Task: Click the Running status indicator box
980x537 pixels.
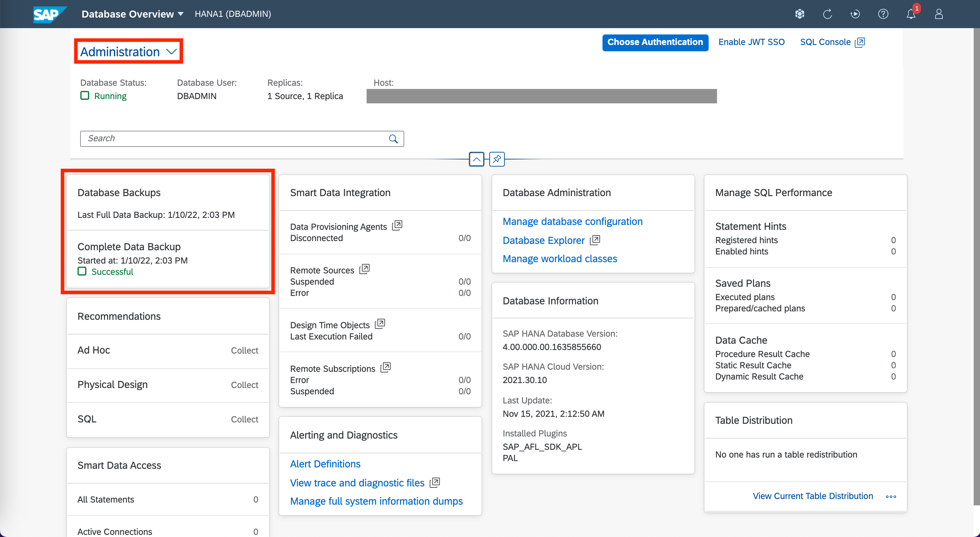Action: tap(84, 96)
